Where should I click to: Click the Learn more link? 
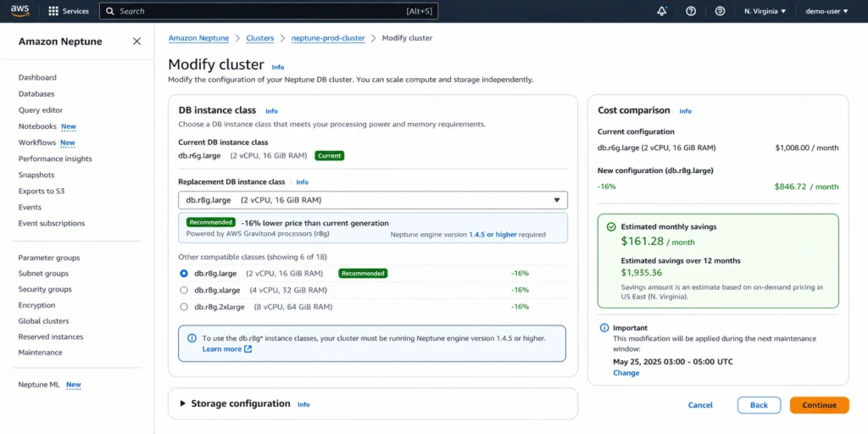pyautogui.click(x=222, y=349)
